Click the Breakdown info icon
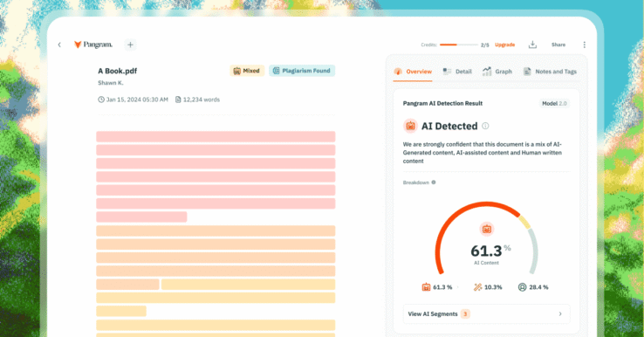This screenshot has width=644, height=337. 434,182
